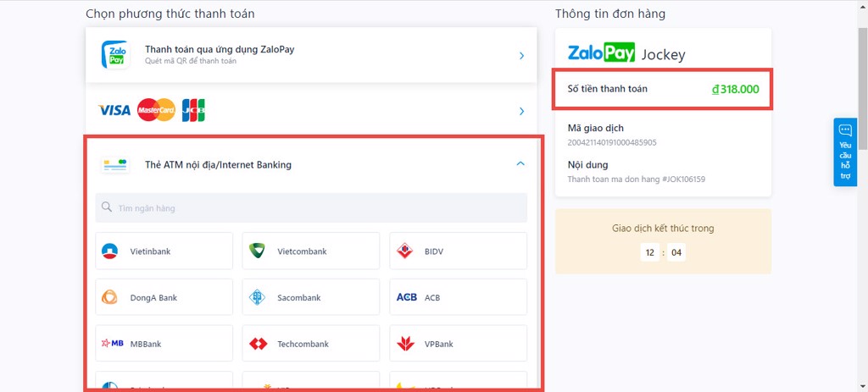The image size is (868, 392).
Task: Choose VPBank option
Action: 459,344
